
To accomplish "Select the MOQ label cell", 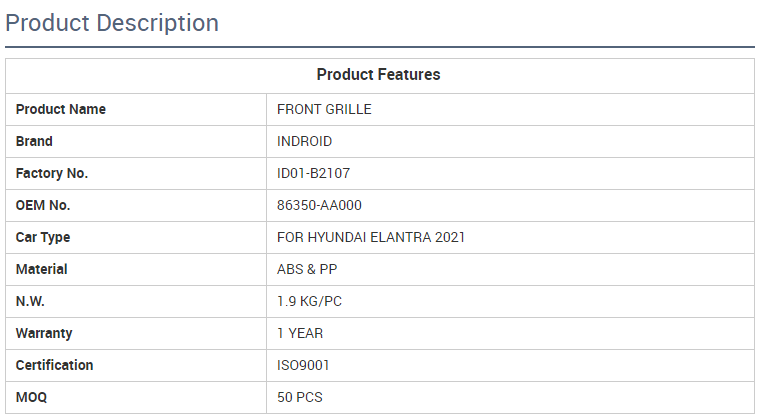I will (31, 397).
